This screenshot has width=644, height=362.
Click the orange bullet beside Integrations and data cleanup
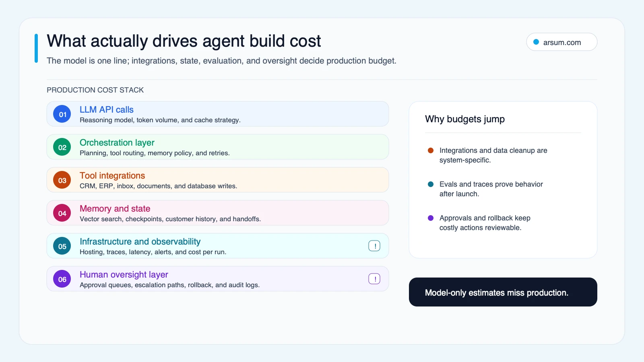pos(431,150)
